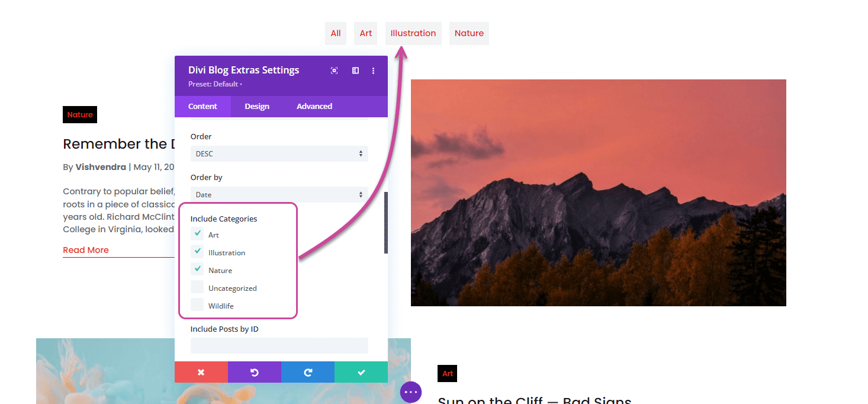Screen dimensions: 868x404
Task: Grab the settings panel vertical scrollbar
Action: [386, 223]
